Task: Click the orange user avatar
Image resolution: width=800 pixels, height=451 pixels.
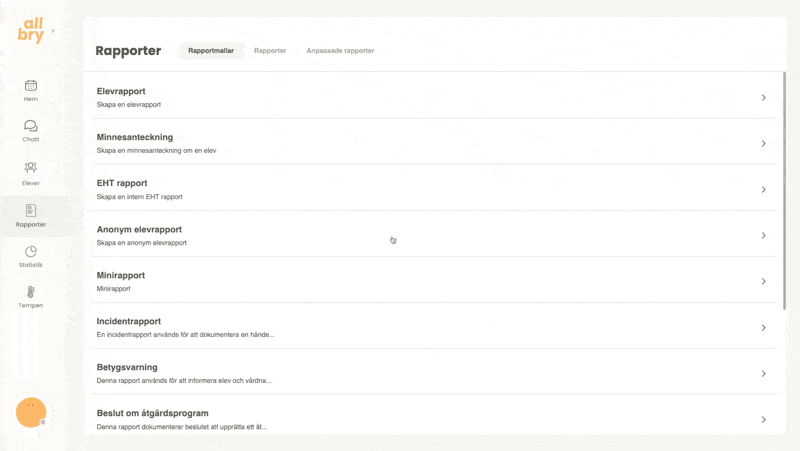Action: tap(31, 411)
